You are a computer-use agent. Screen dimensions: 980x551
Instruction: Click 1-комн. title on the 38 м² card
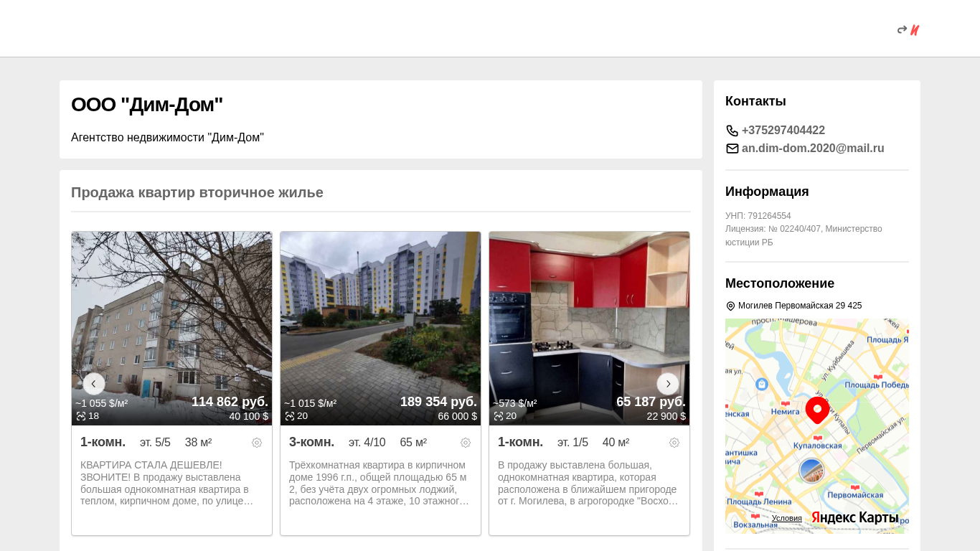click(x=103, y=442)
